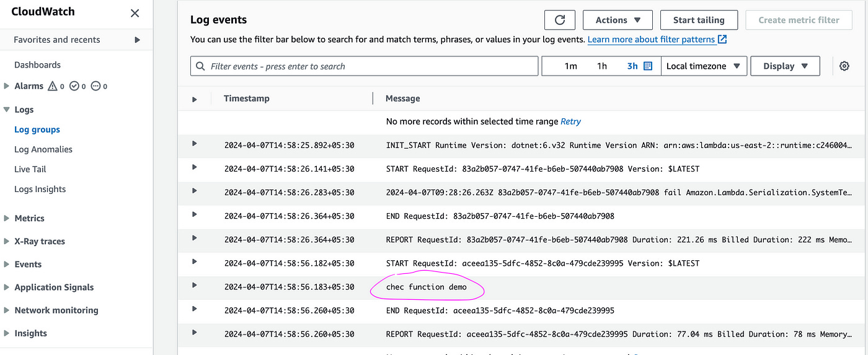Open Dashboards in the sidebar
The height and width of the screenshot is (355, 868).
(x=37, y=64)
